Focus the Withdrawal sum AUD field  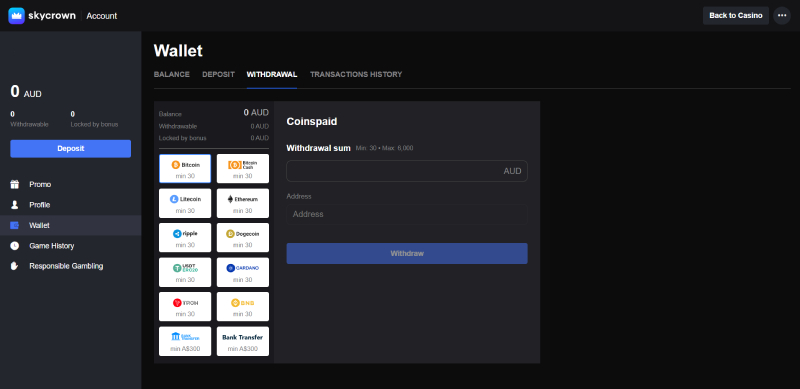coord(407,171)
